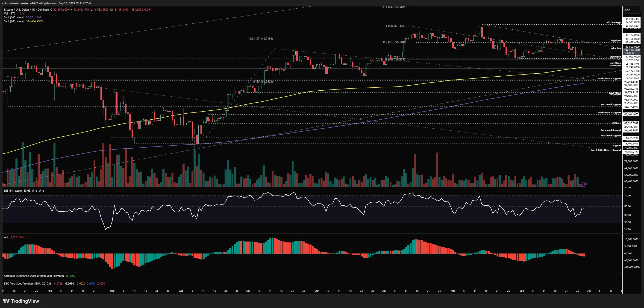Select the Coinbase vs Binance Spot Premium legend
Image resolution: width=644 pixels, height=308 pixels.
pos(34,276)
